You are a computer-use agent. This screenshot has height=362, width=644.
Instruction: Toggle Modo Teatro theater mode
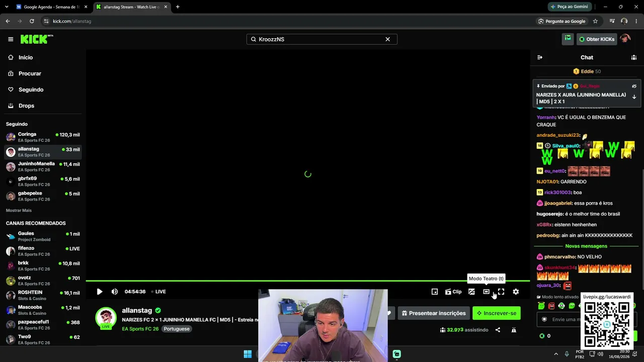[486, 292]
